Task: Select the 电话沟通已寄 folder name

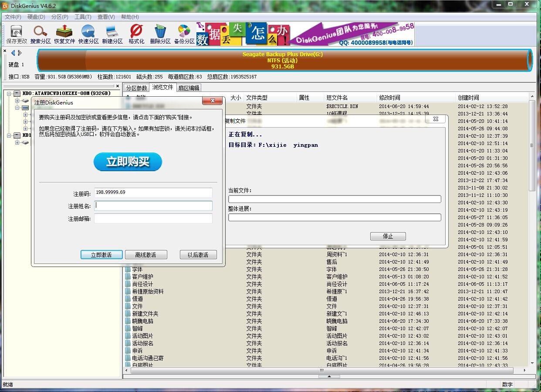Action: 148,358
